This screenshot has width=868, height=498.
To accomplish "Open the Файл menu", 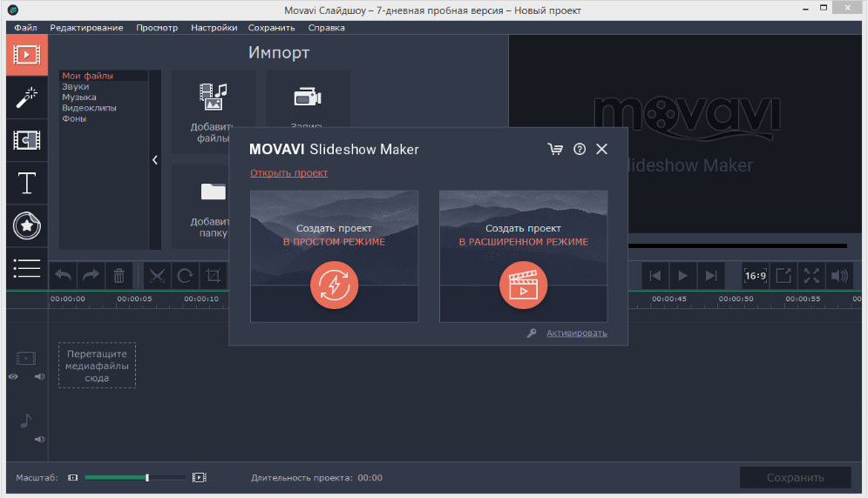I will (25, 28).
